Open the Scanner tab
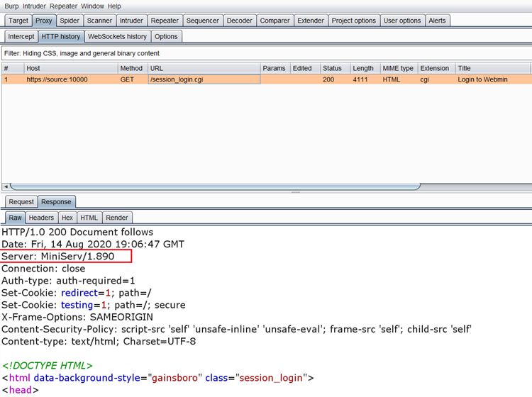Screen dimensions: 532x397 coord(99,21)
